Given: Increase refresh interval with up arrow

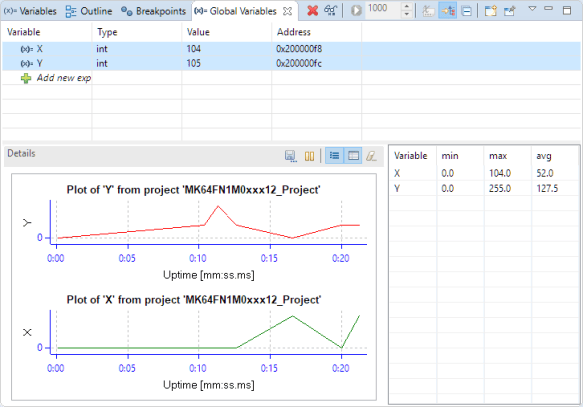Looking at the screenshot, I should (x=407, y=6).
